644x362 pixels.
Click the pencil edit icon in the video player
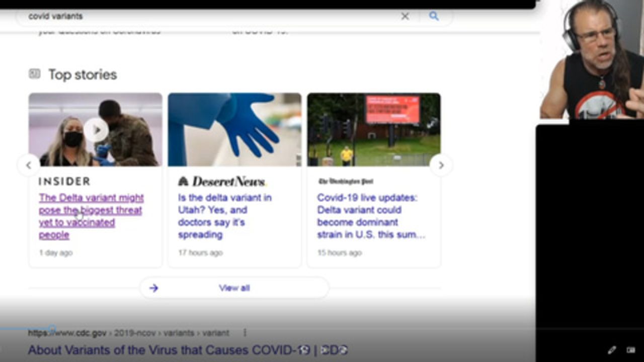coord(612,350)
